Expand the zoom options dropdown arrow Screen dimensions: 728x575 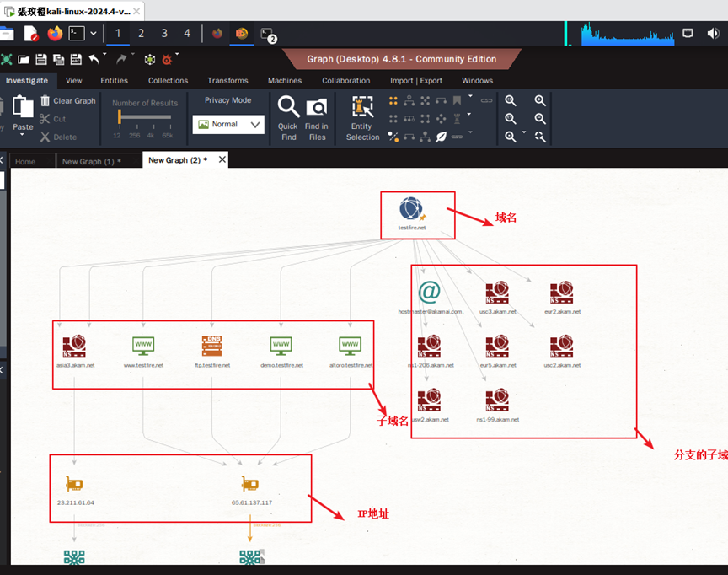click(x=524, y=132)
